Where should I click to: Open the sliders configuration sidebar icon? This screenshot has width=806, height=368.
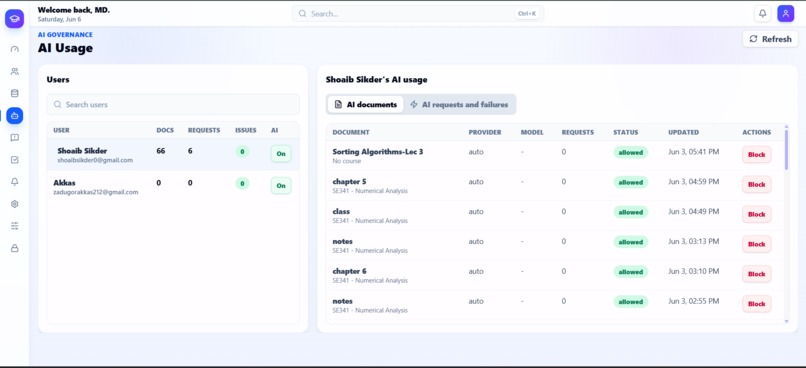[x=14, y=226]
